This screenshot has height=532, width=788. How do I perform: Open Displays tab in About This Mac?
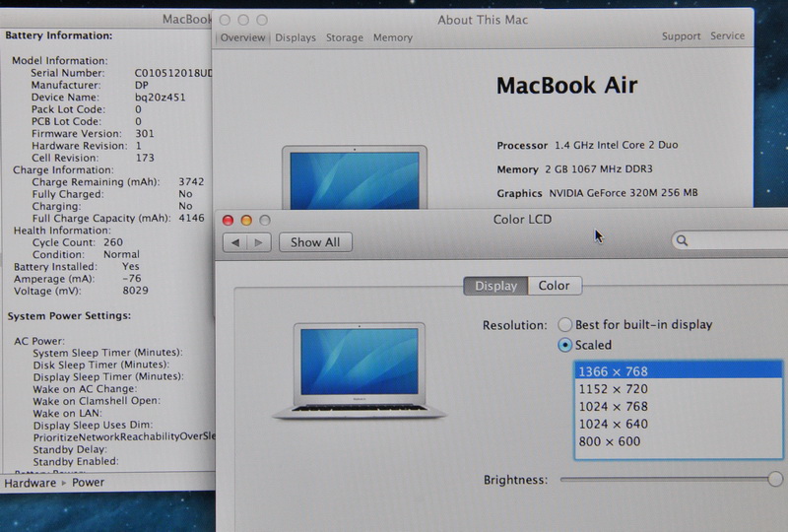(295, 37)
